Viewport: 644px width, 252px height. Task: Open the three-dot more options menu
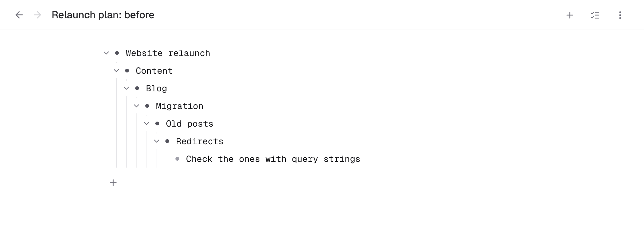(620, 15)
